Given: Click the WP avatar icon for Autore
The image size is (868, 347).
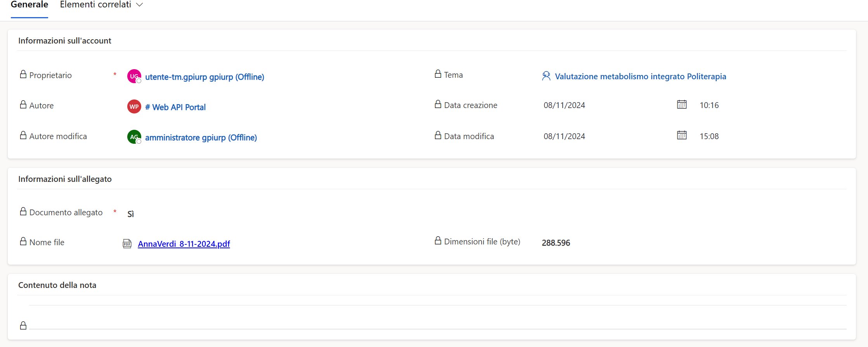Looking at the screenshot, I should (x=134, y=106).
